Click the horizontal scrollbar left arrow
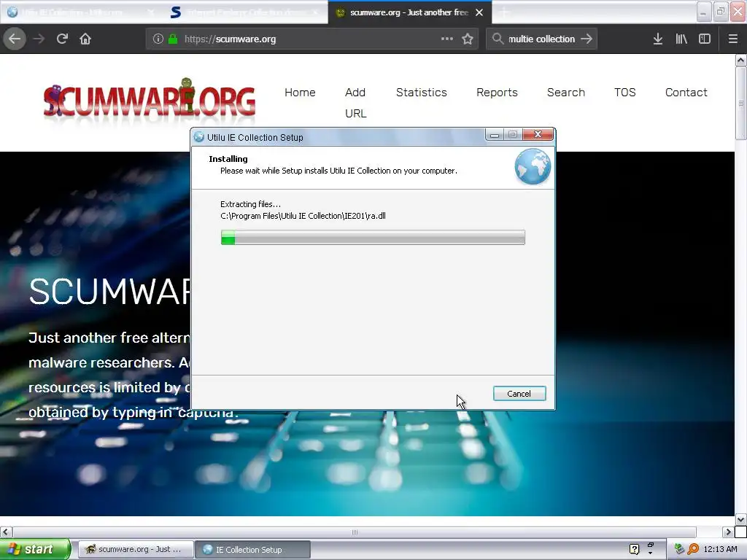This screenshot has height=560, width=747. 5,532
